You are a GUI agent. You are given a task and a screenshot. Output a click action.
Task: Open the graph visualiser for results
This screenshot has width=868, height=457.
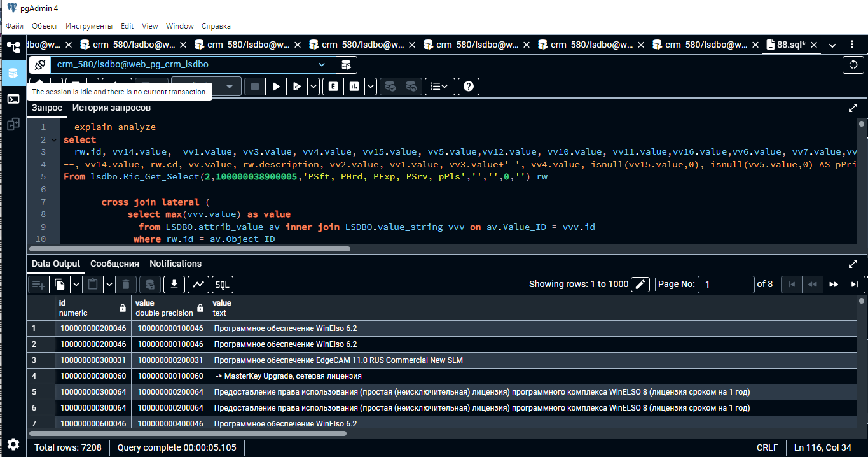click(198, 285)
